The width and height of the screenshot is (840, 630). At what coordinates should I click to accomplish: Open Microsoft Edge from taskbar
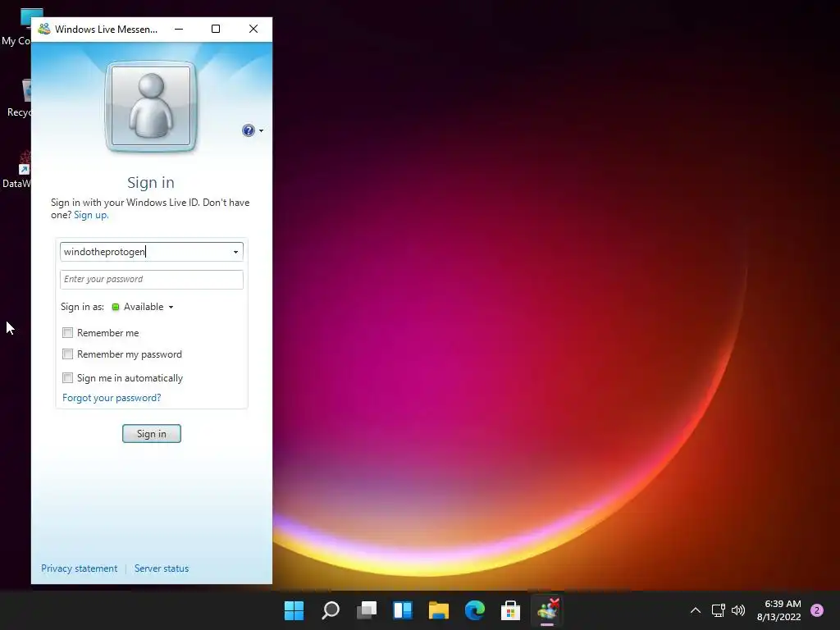(475, 610)
